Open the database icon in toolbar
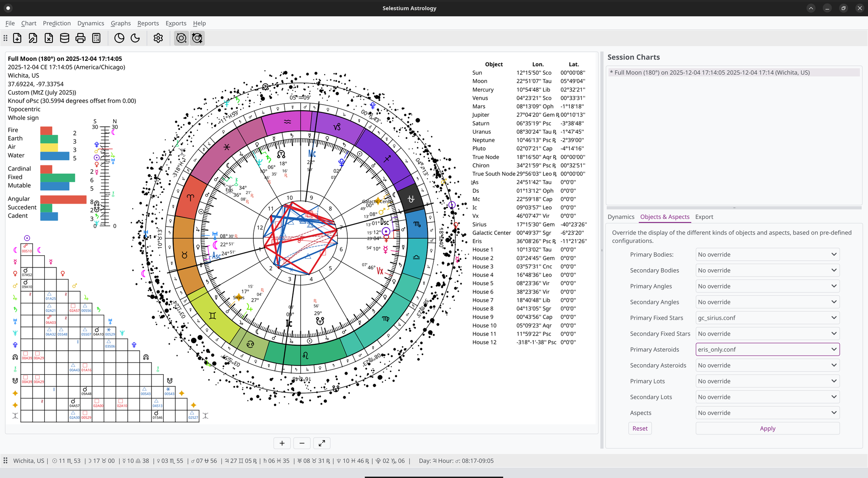The image size is (868, 478). tap(65, 38)
